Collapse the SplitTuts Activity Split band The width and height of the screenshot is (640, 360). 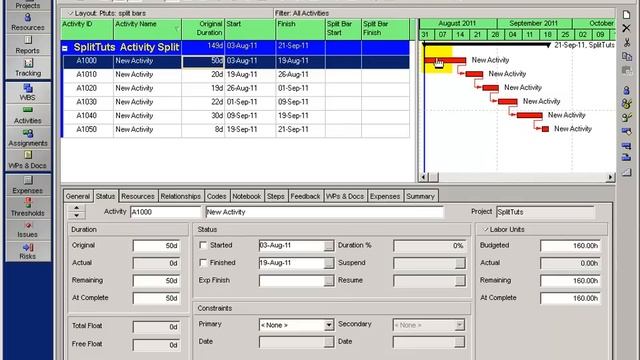point(65,48)
